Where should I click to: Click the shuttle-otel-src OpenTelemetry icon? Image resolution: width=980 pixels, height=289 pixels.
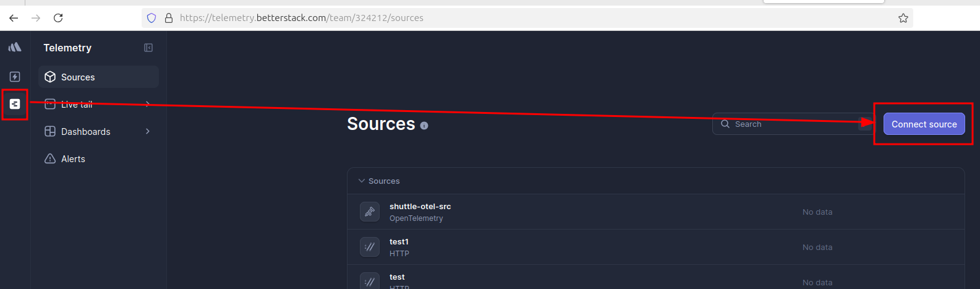(370, 212)
